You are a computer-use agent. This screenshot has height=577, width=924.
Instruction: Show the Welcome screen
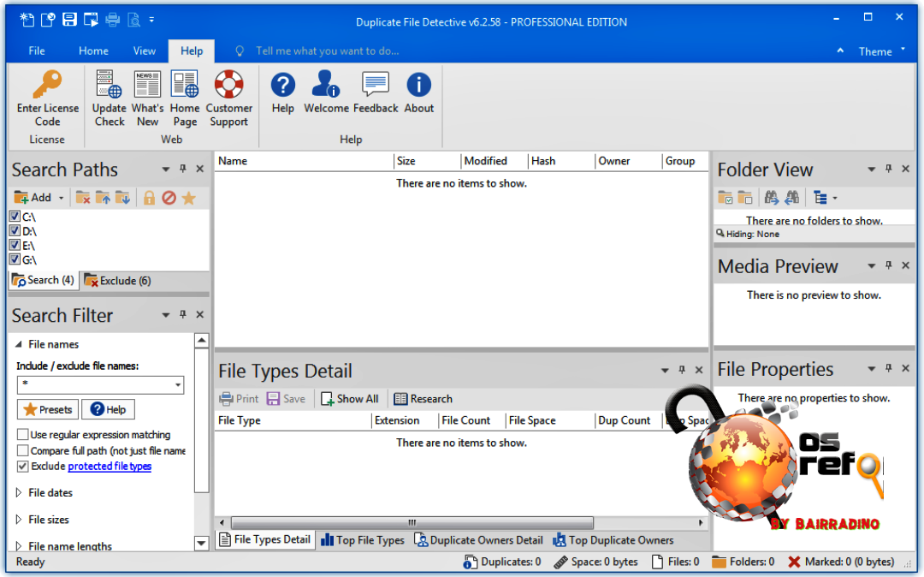[x=326, y=92]
